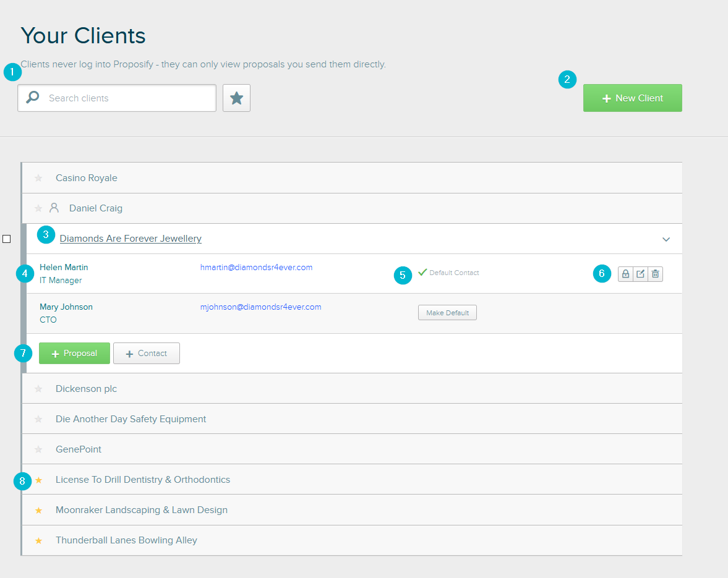Collapse Diamonds Are Forever Jewellery chevron
Screen dimensions: 728x578
tap(666, 239)
